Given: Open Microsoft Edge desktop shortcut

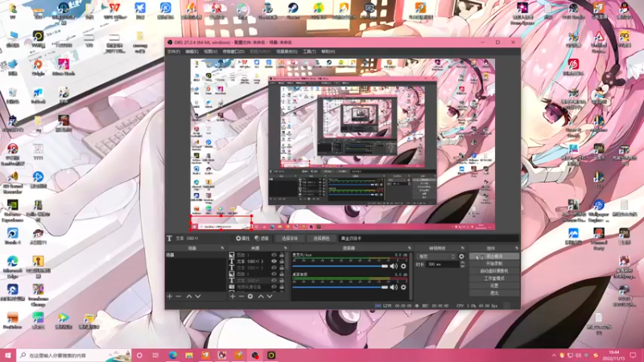Looking at the screenshot, I should click(x=12, y=266).
